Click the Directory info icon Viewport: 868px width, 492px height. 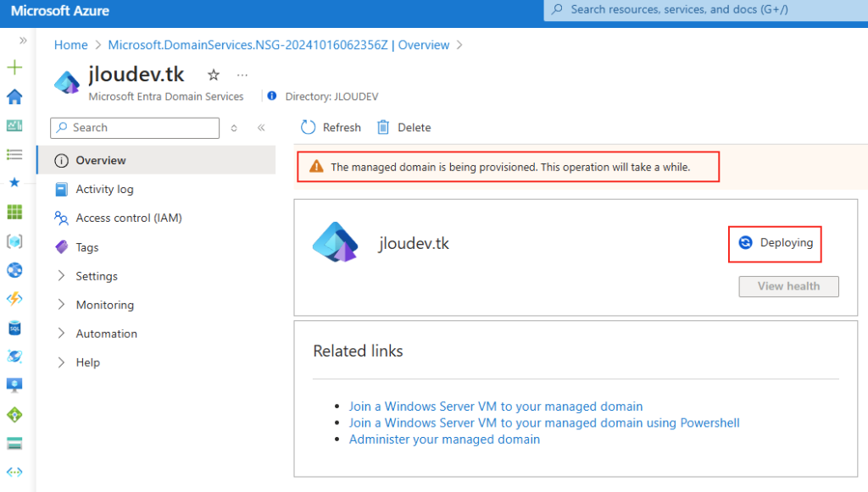272,96
